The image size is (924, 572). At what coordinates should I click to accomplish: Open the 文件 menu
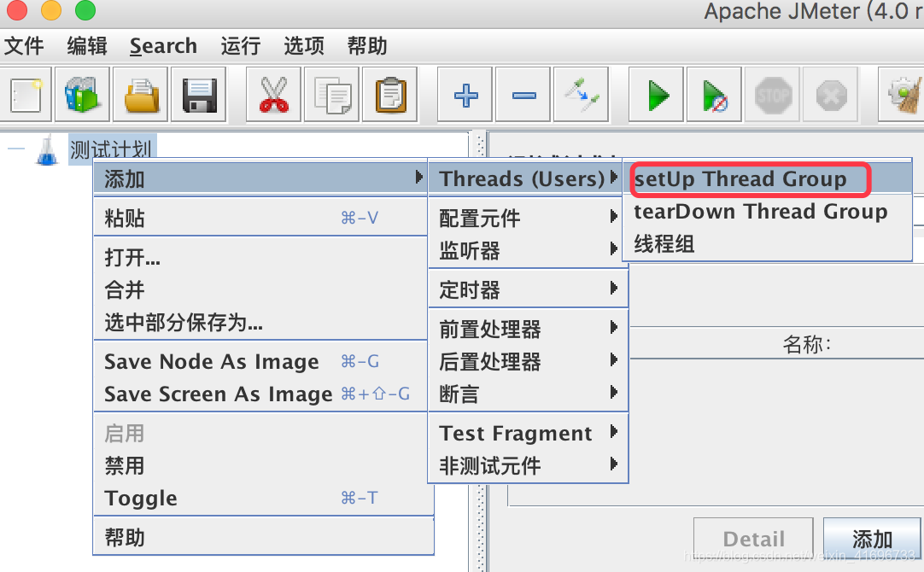24,46
